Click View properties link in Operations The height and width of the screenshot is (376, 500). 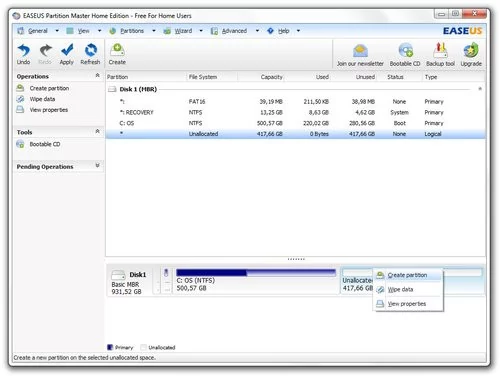(x=49, y=110)
